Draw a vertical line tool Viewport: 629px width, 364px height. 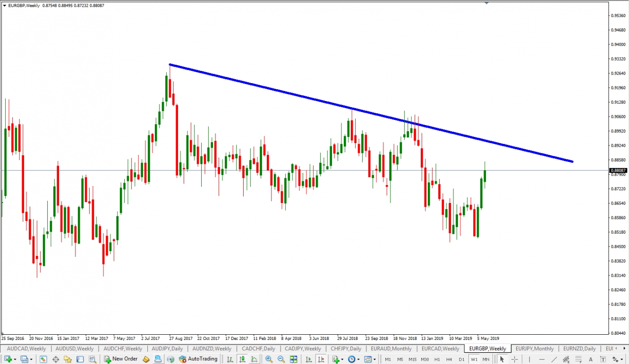(529, 359)
